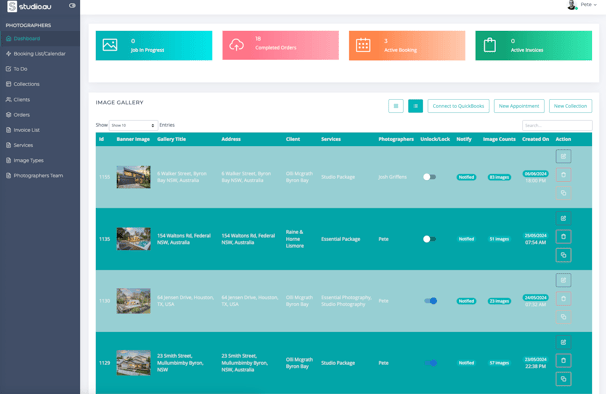
Task: Click the Orders icon in sidebar
Action: click(9, 114)
